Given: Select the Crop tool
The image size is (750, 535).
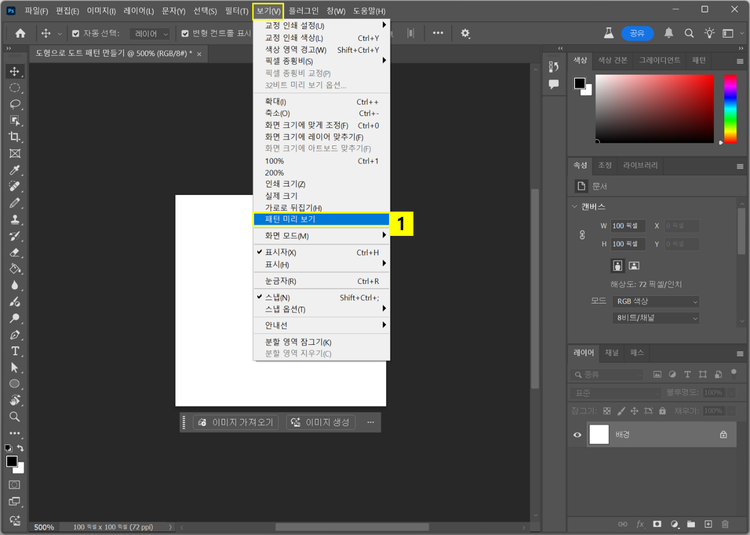Looking at the screenshot, I should 15,137.
